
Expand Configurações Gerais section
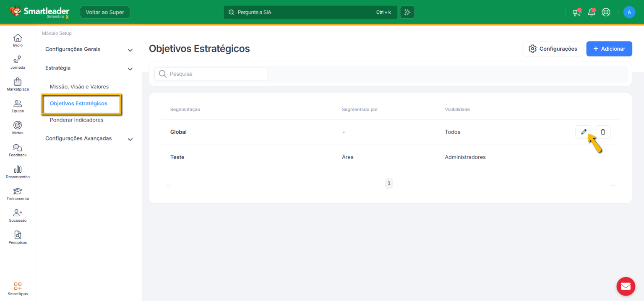point(130,50)
